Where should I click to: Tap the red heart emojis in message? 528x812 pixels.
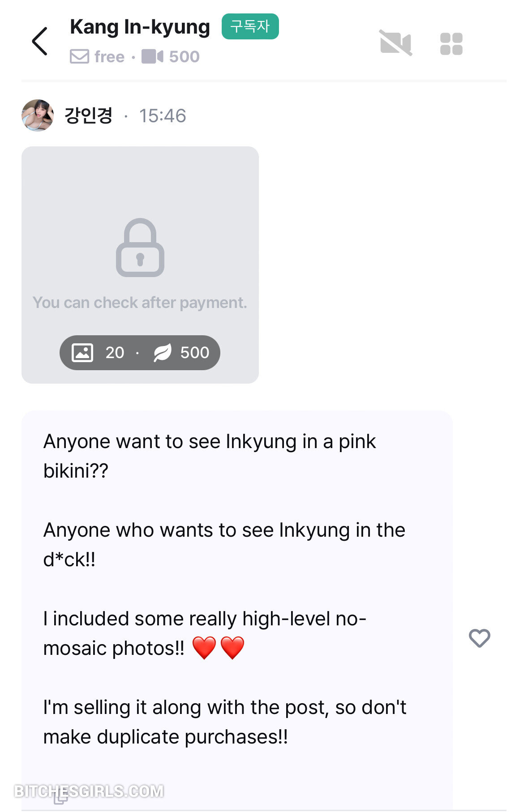(x=218, y=648)
